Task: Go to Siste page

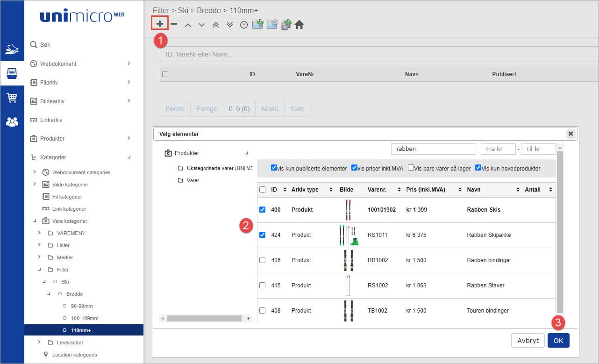Action: [x=297, y=109]
